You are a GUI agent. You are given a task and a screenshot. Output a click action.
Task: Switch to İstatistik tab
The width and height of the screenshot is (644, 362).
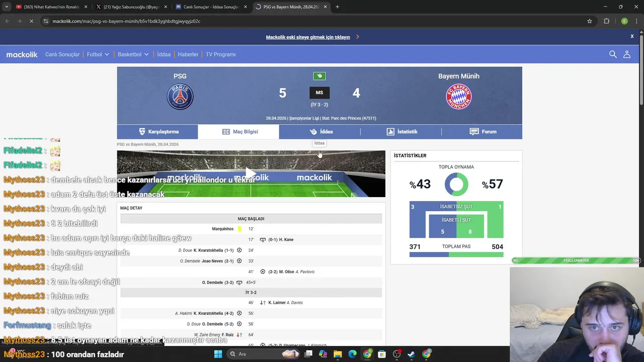(x=401, y=132)
